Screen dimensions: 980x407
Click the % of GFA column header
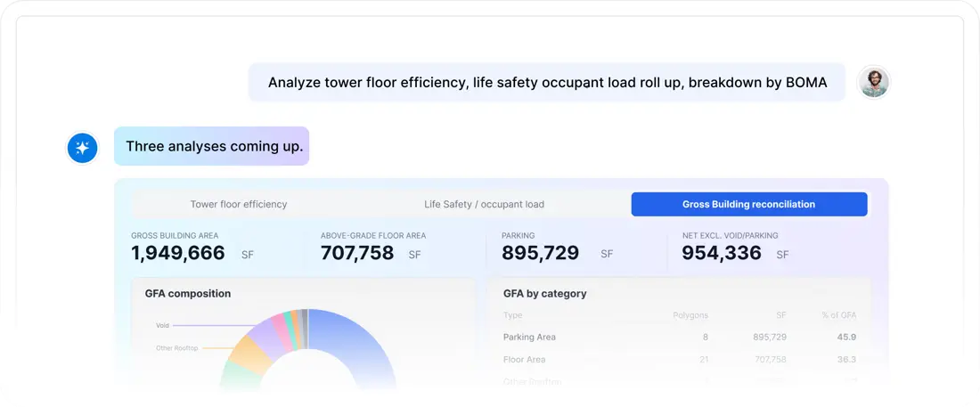(838, 315)
